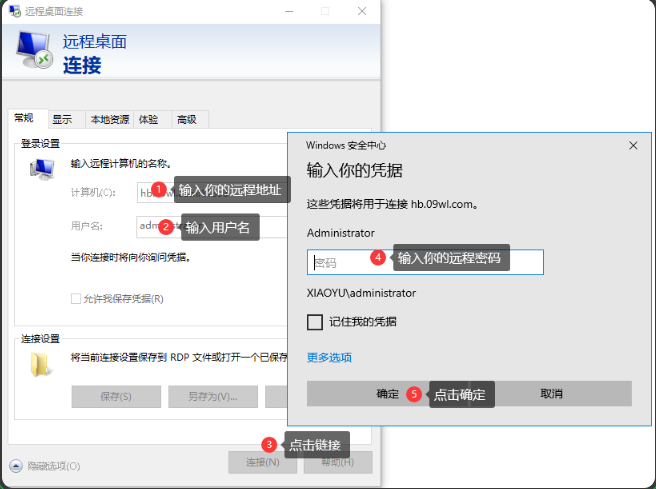Click text 这些凭据将用于连接 hb.09wl.com
The height and width of the screenshot is (489, 656).
pyautogui.click(x=392, y=204)
